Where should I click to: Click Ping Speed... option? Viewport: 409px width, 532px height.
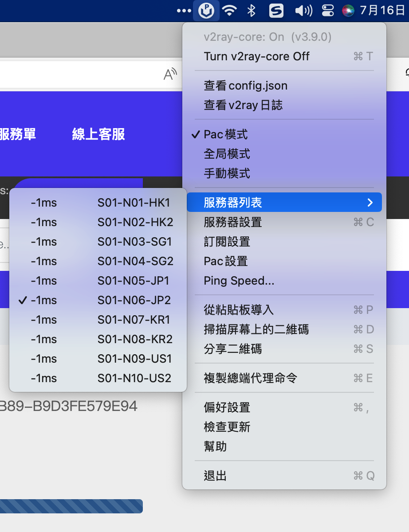click(x=239, y=281)
